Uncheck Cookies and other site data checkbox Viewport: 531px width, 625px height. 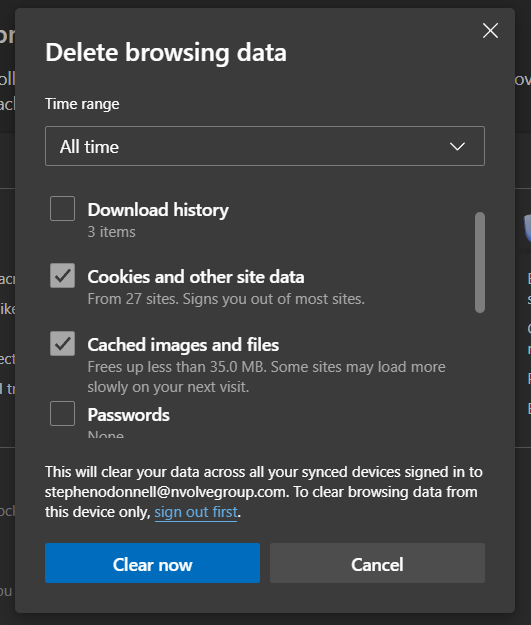[x=63, y=275]
